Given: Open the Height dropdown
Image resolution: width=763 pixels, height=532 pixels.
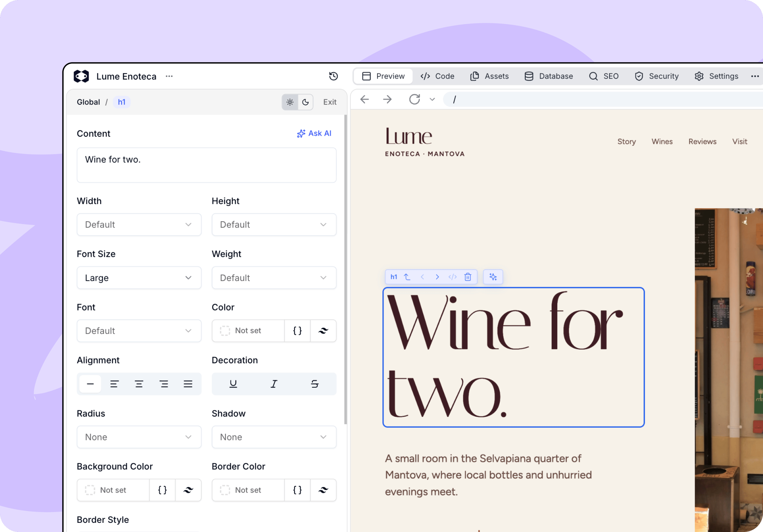Looking at the screenshot, I should pyautogui.click(x=274, y=225).
